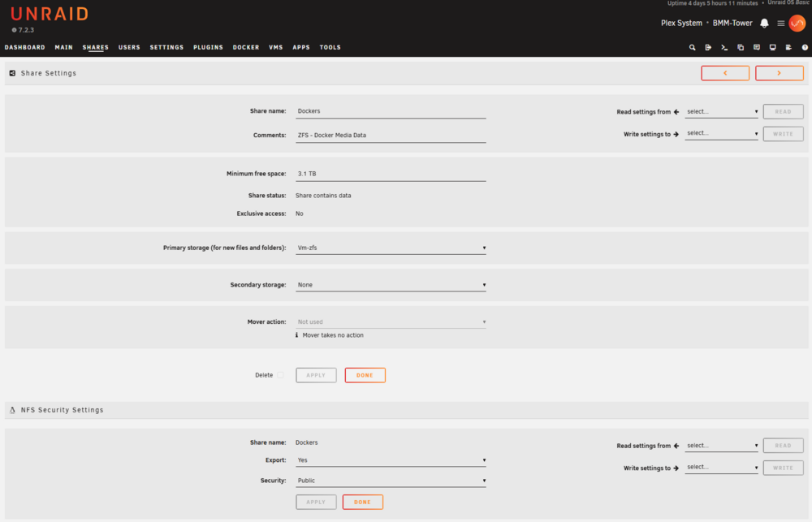The width and height of the screenshot is (812, 522).
Task: Click the monitor info icon
Action: 772,47
